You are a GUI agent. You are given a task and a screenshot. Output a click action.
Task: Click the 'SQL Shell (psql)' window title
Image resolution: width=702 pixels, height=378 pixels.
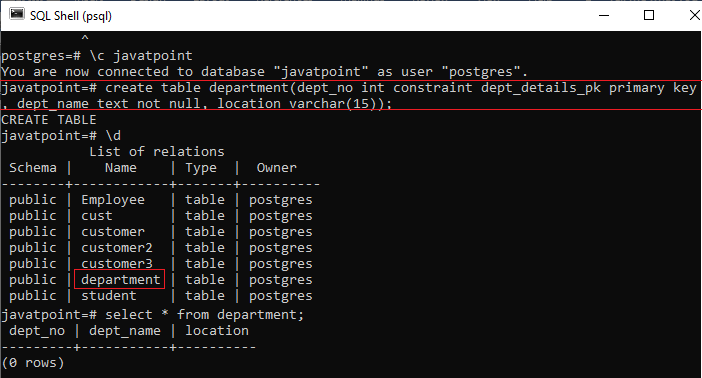click(x=71, y=16)
